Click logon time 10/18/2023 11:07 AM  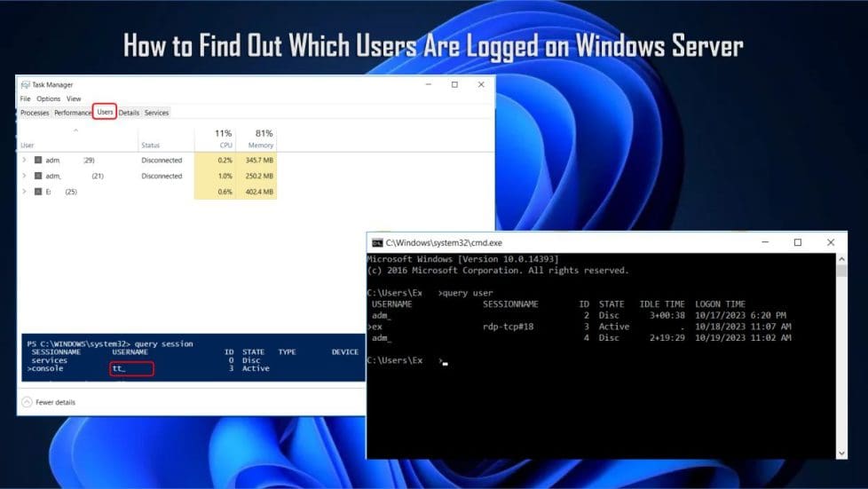[743, 327]
